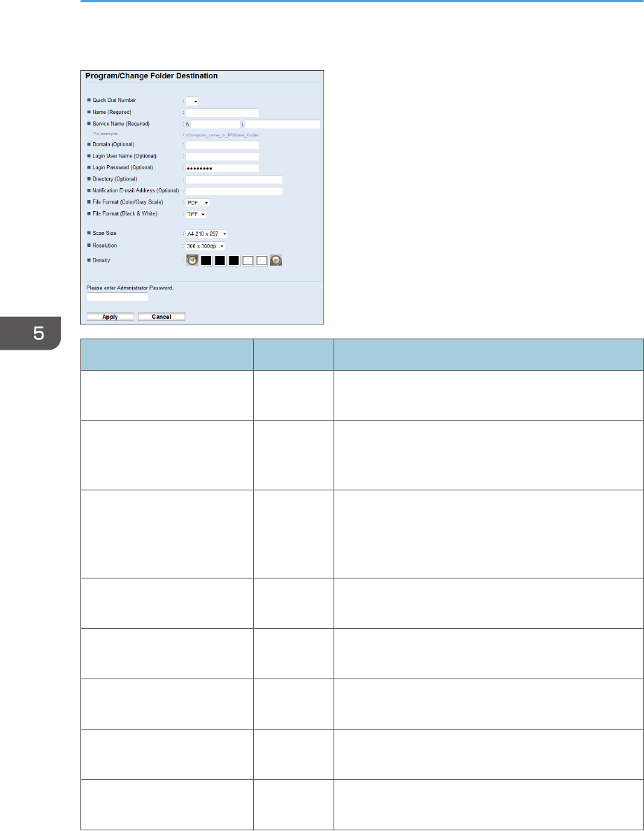Viewport: 644px width, 831px height.
Task: Focus the Service Name computer name field
Action: [x=215, y=125]
